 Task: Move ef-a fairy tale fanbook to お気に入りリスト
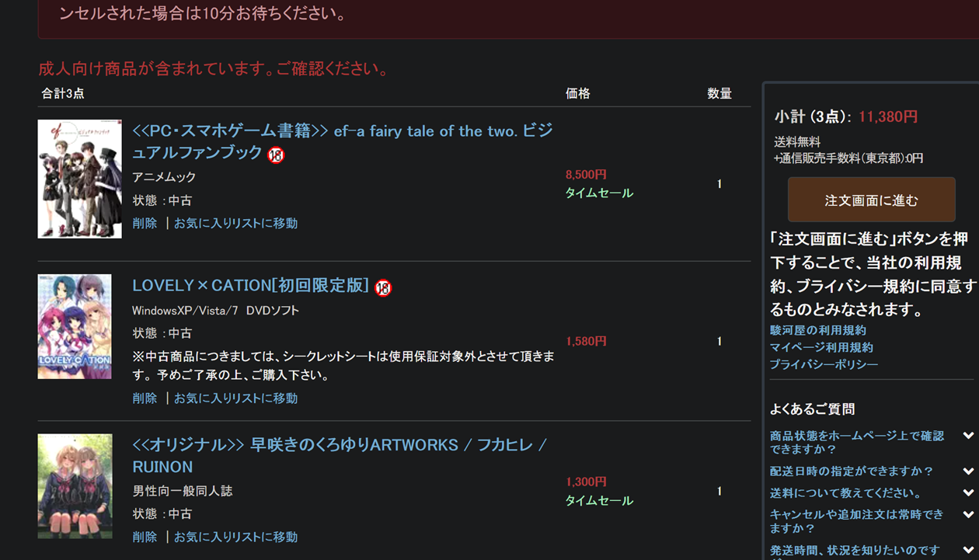pyautogui.click(x=235, y=223)
